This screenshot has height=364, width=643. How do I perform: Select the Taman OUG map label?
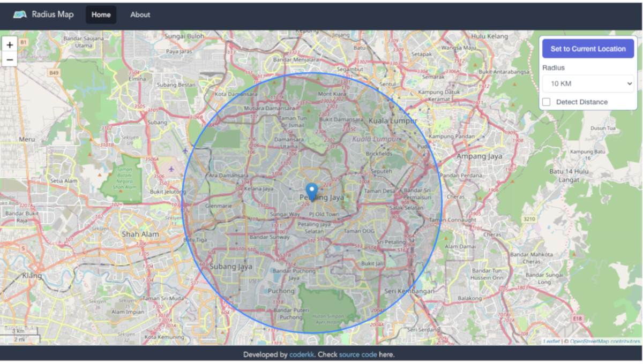pyautogui.click(x=360, y=231)
